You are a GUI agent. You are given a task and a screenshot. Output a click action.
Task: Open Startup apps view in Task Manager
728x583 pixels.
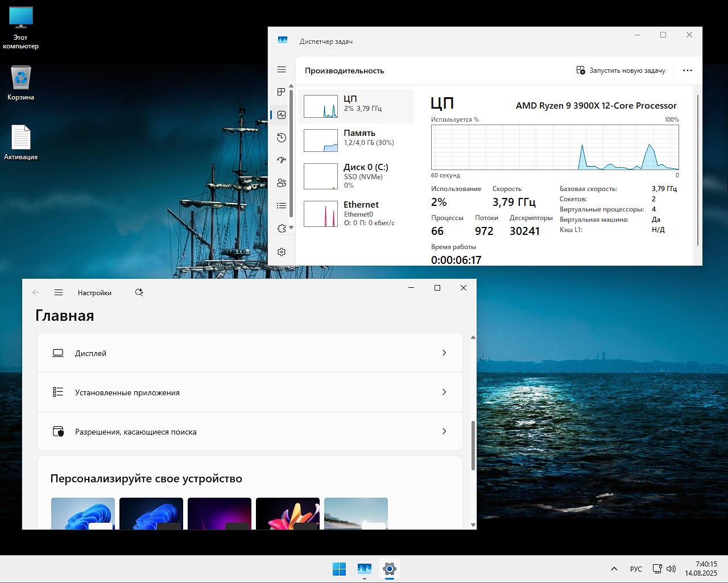click(282, 160)
